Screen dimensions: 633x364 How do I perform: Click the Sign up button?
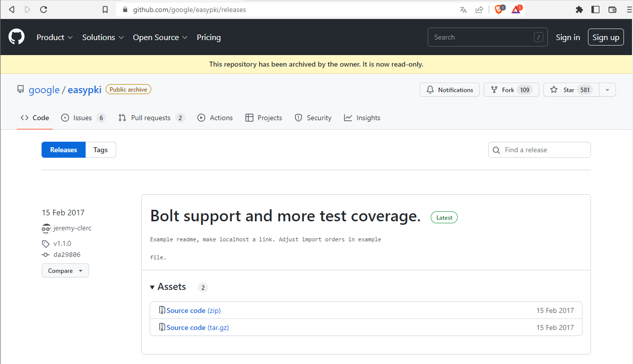(x=605, y=38)
